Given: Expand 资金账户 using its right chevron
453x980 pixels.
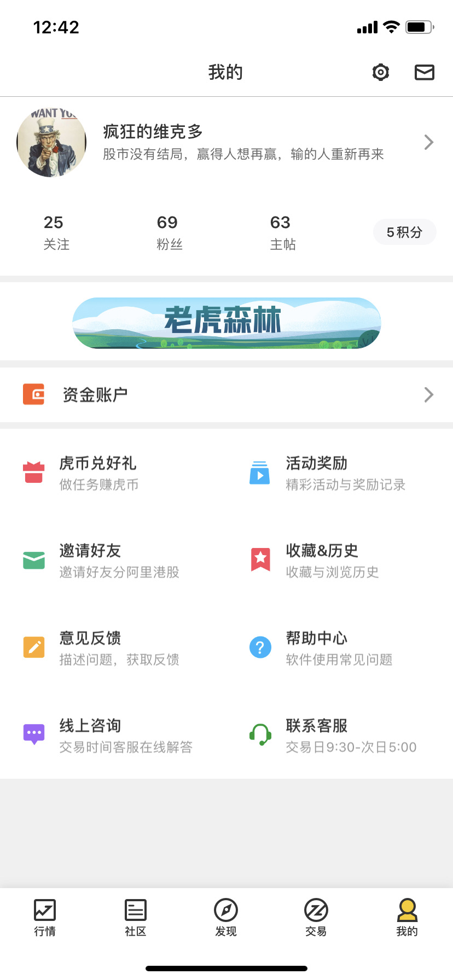Looking at the screenshot, I should point(429,395).
